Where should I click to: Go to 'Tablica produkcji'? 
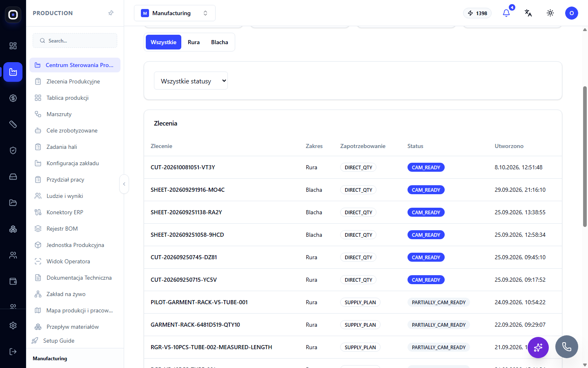75,98
